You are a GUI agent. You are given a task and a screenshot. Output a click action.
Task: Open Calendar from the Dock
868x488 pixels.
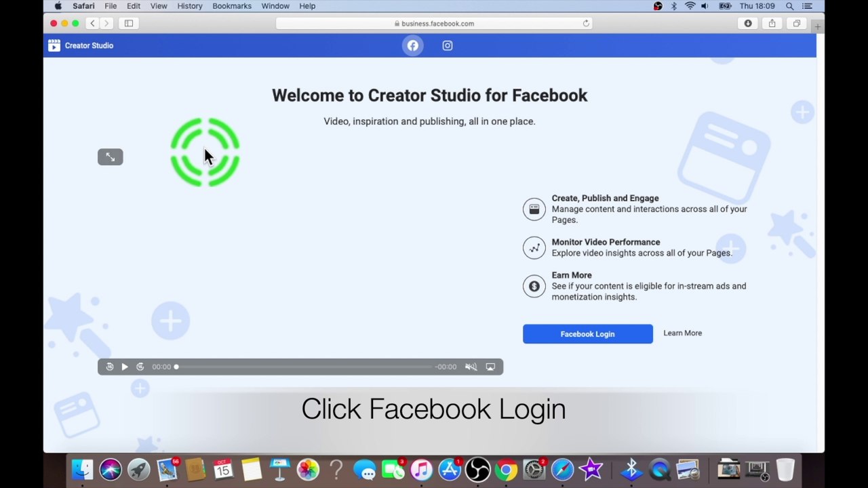[x=223, y=470]
